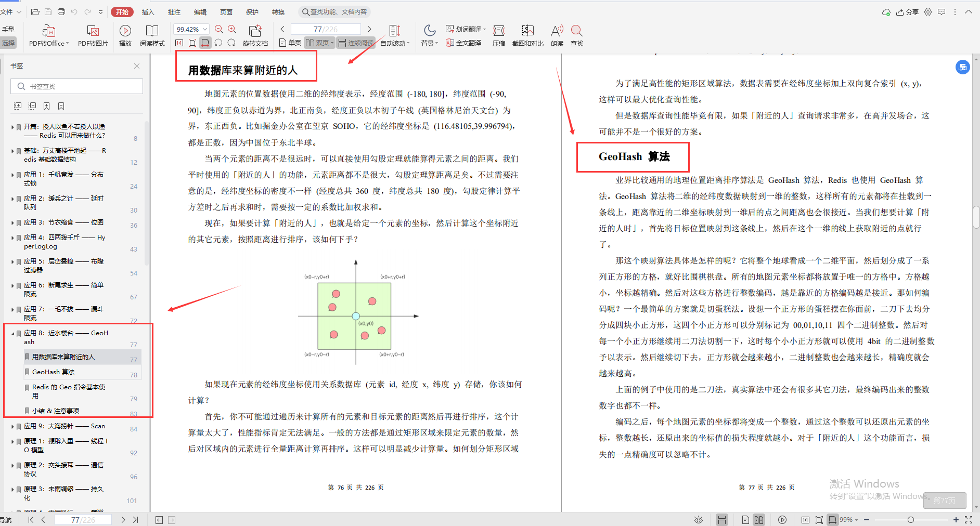The width and height of the screenshot is (980, 526).
Task: Open the zoom percentage dropdown
Action: [190, 29]
